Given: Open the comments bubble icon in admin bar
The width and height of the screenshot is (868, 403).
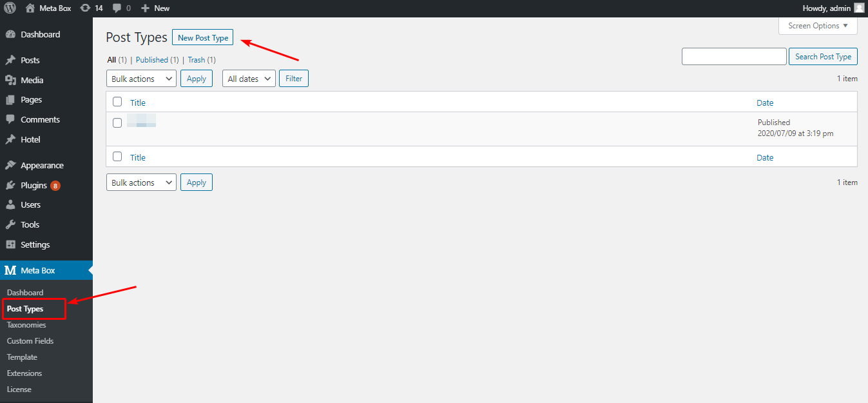Looking at the screenshot, I should coord(117,8).
